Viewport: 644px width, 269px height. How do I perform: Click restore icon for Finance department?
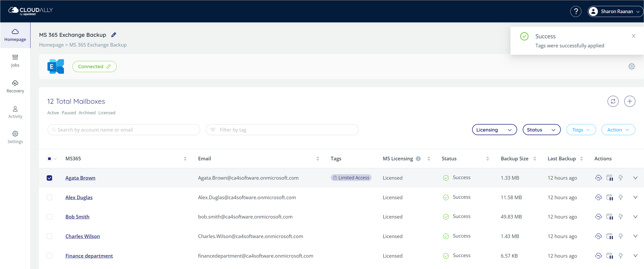[x=598, y=255]
